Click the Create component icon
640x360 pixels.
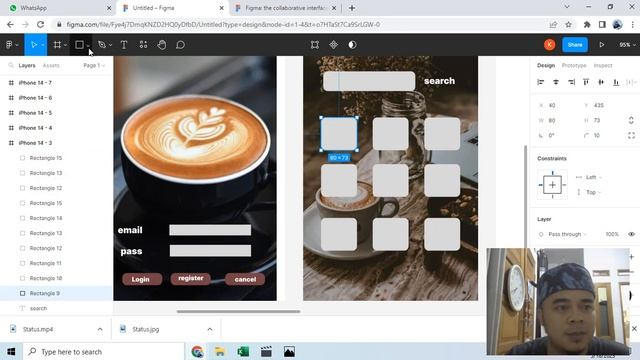tap(333, 45)
